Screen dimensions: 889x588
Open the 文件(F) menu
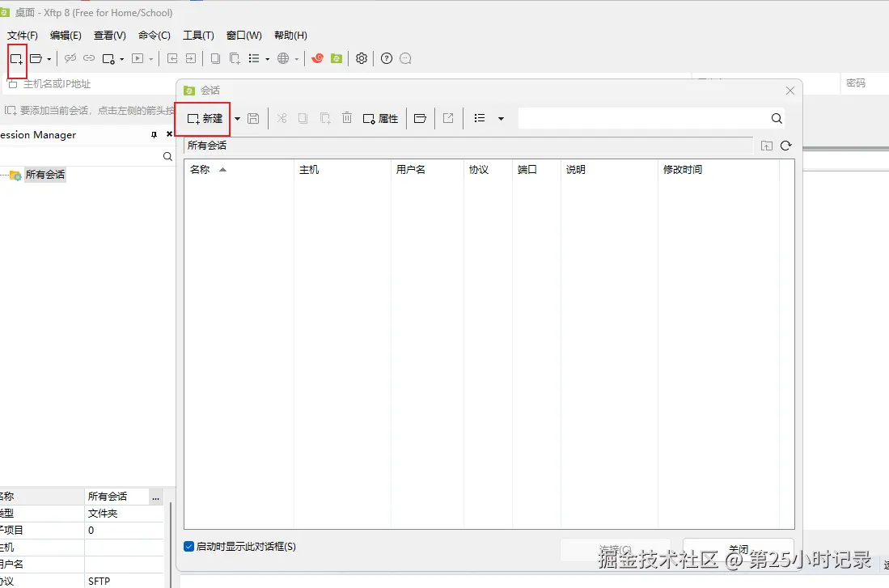[22, 35]
